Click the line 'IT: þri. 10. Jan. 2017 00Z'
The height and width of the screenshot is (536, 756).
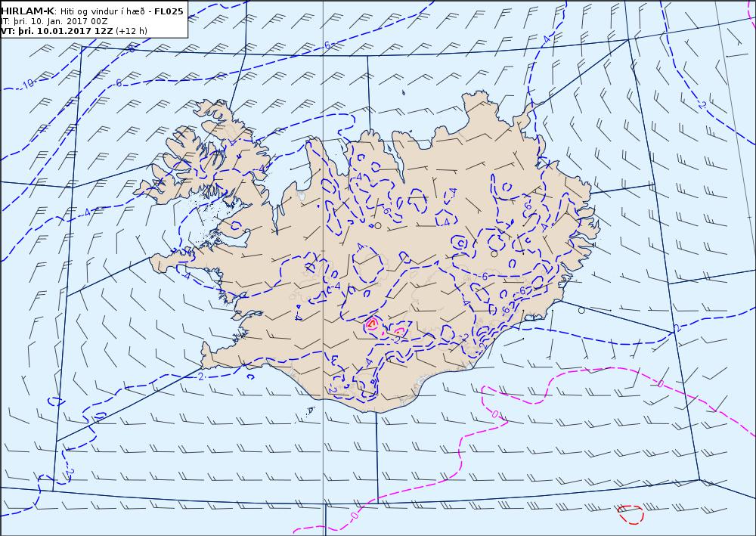[x=54, y=22]
